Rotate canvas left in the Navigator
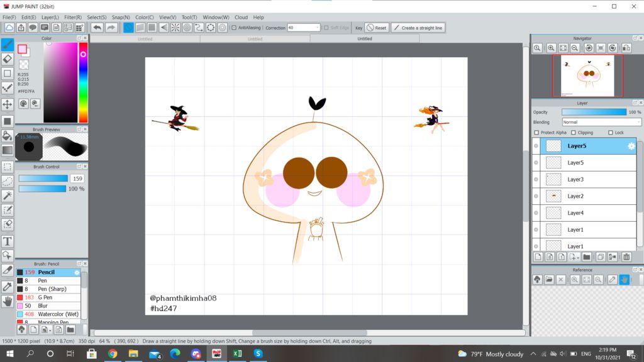Image resolution: width=644 pixels, height=362 pixels. coord(589,48)
